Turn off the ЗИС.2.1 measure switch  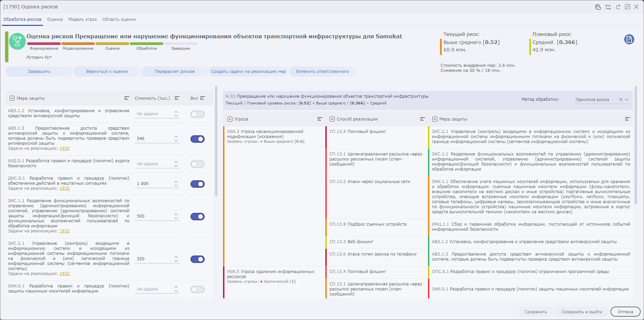pos(197,259)
